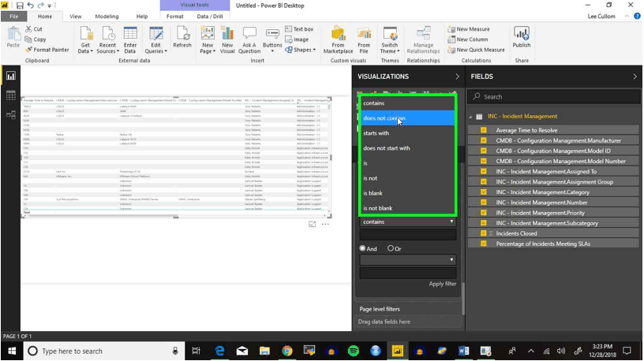Uncheck Configuration Management.Model ID field
This screenshot has width=644, height=361.
tap(484, 151)
